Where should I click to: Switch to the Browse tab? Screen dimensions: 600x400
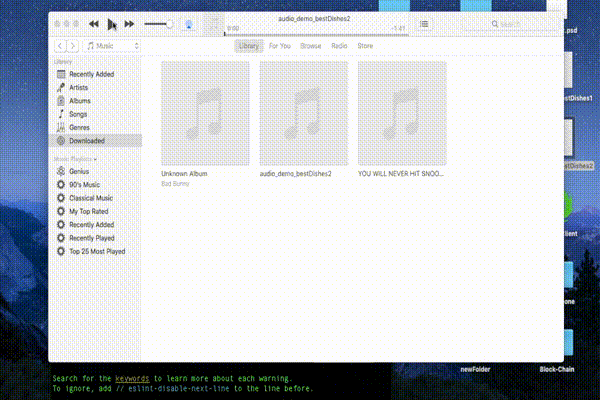click(x=310, y=46)
